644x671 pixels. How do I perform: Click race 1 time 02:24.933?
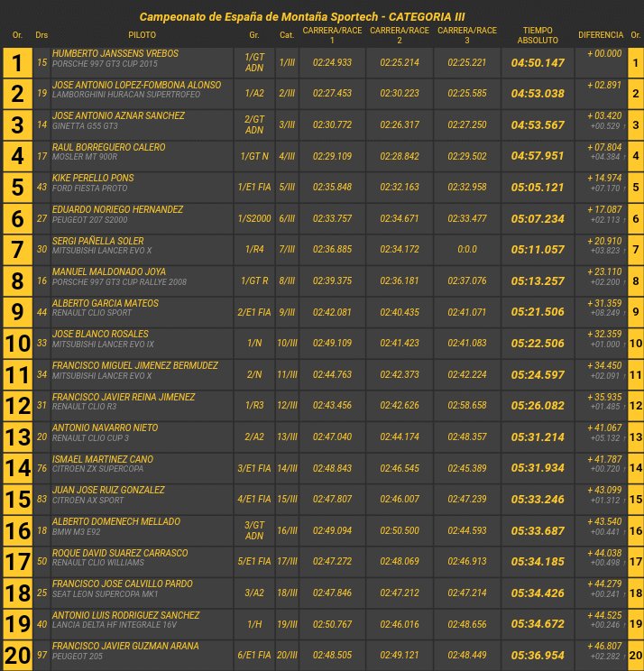(332, 62)
